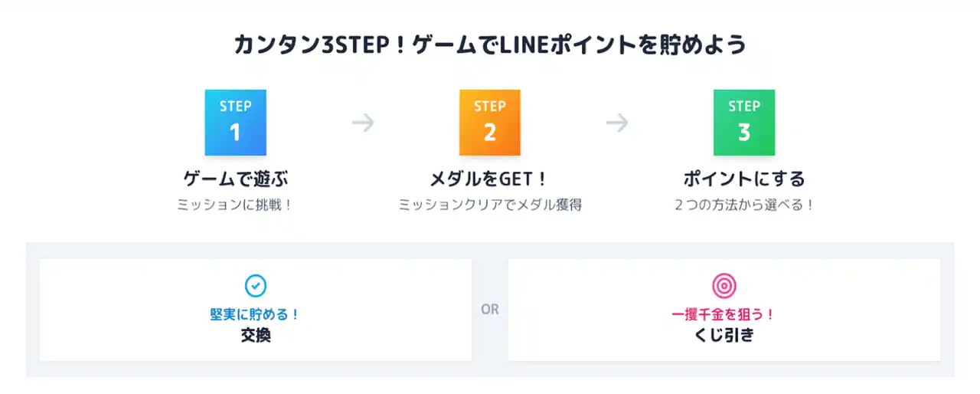Select the 交換 exchange card
The image size is (980, 394).
(256, 310)
